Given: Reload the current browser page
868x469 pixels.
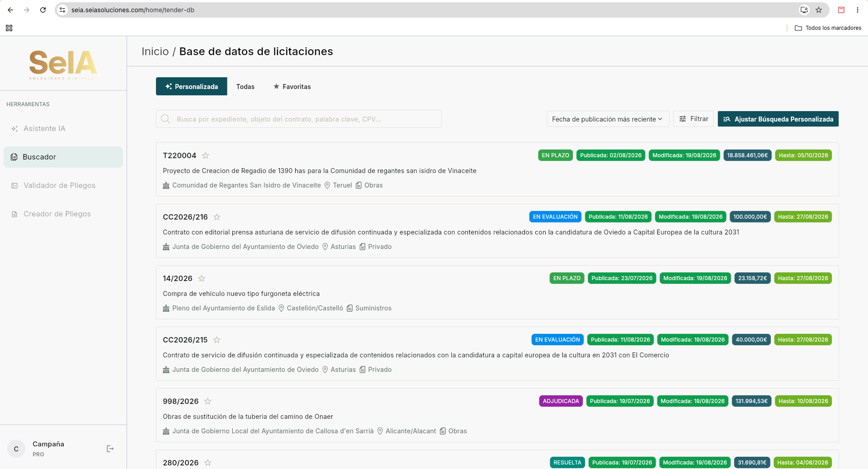Looking at the screenshot, I should point(43,10).
